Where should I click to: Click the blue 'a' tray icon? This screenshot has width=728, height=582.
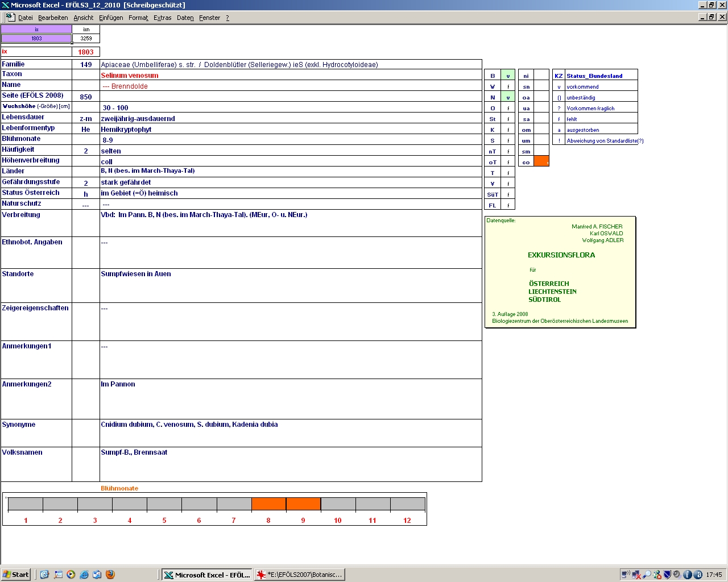pyautogui.click(x=698, y=575)
